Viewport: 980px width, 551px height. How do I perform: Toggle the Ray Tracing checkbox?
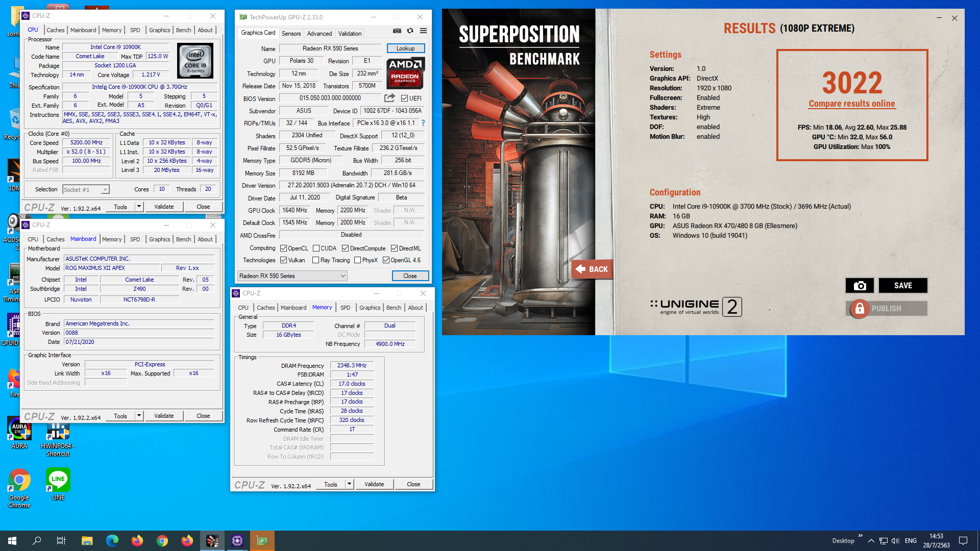click(315, 260)
